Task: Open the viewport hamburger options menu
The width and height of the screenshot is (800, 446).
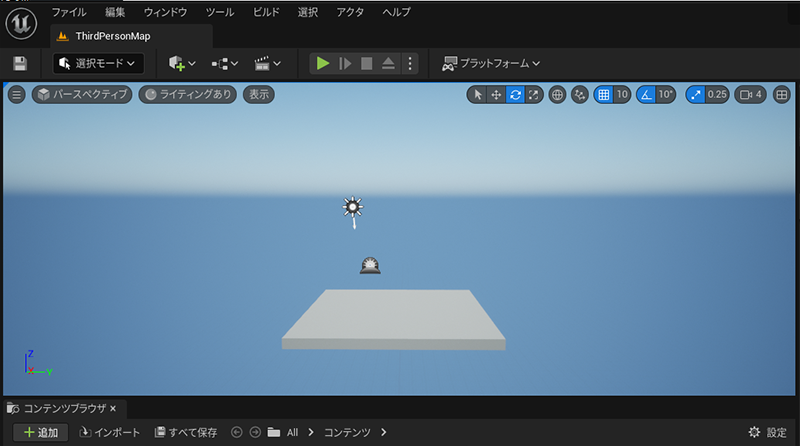Action: coord(16,95)
